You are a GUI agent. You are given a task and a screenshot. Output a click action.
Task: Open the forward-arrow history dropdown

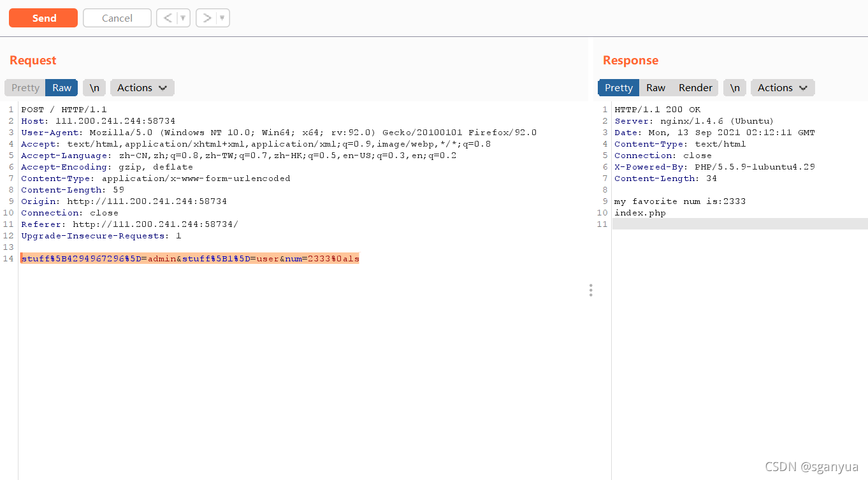tap(221, 17)
